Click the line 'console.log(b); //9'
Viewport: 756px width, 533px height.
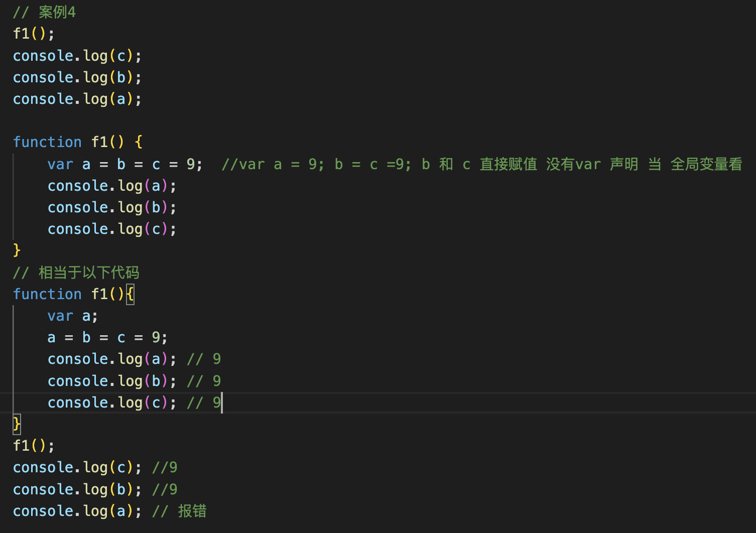coord(95,489)
